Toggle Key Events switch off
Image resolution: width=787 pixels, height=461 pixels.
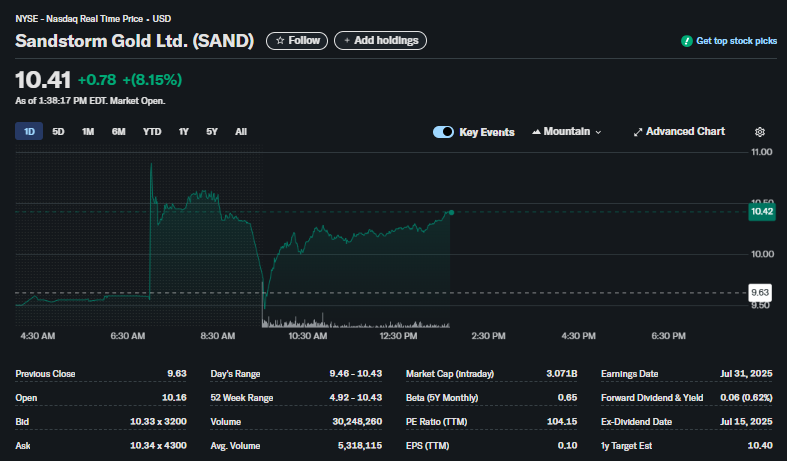443,132
